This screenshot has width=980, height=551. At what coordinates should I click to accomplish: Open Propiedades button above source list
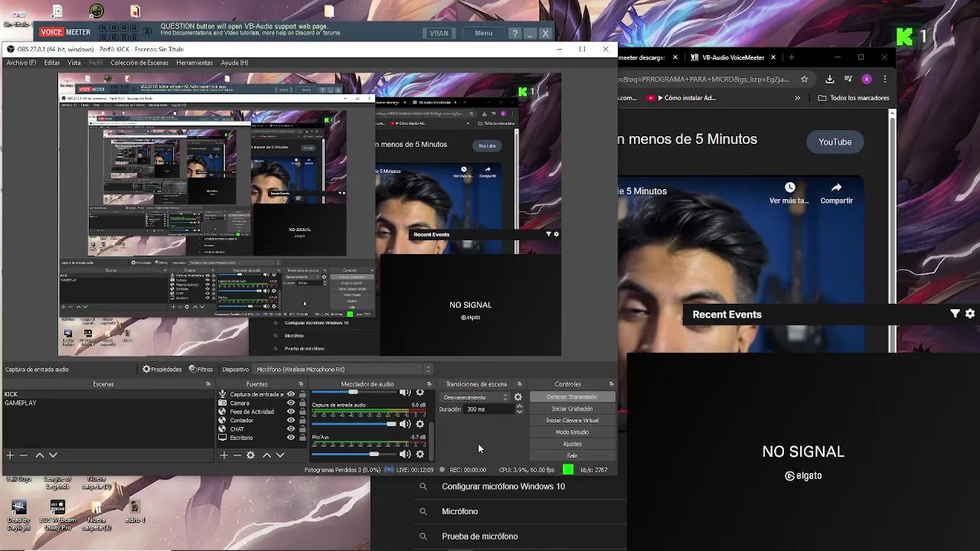162,370
